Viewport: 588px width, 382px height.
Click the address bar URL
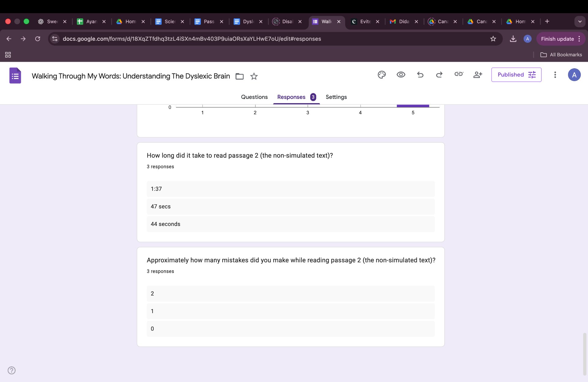coord(192,39)
